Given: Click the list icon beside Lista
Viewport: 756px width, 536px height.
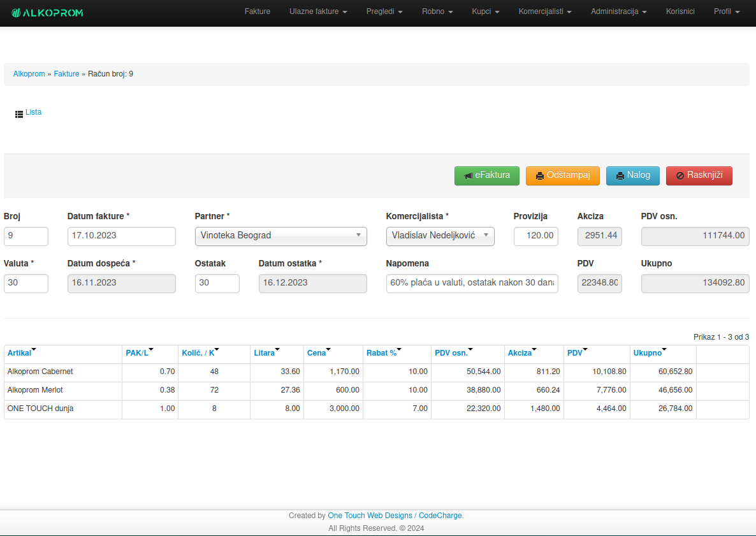Looking at the screenshot, I should (19, 113).
